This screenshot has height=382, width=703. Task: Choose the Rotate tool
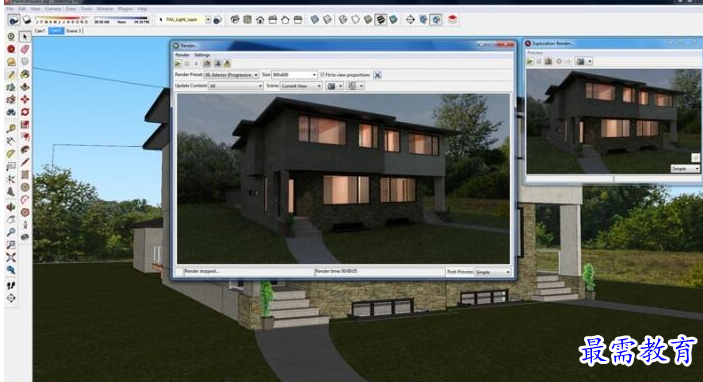point(25,112)
